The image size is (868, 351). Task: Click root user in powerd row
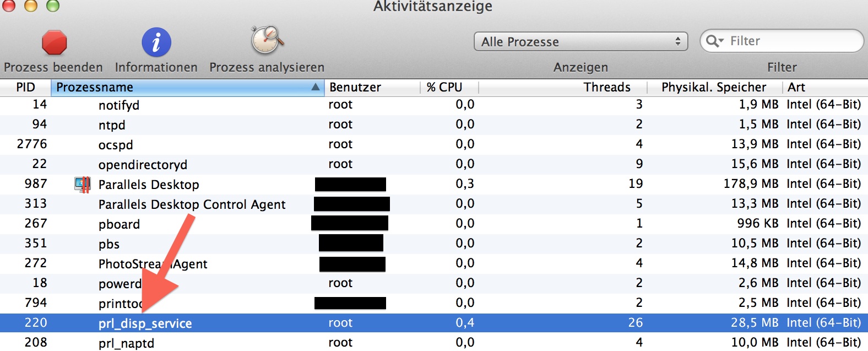(340, 283)
